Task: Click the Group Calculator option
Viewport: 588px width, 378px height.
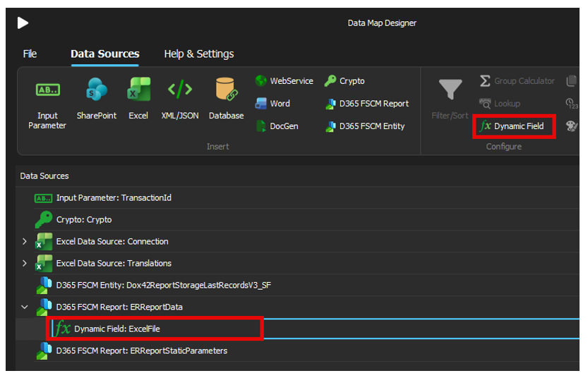Action: (517, 81)
